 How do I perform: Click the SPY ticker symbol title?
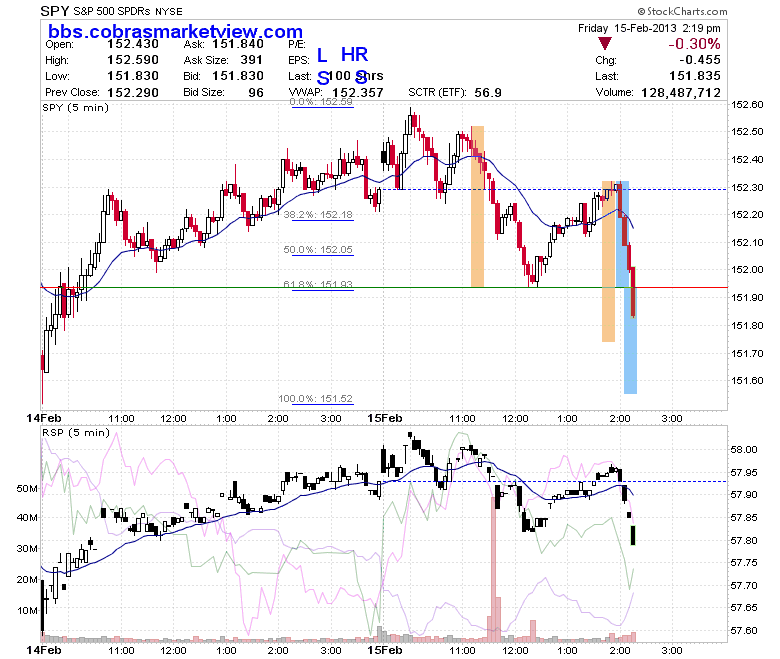[x=55, y=11]
